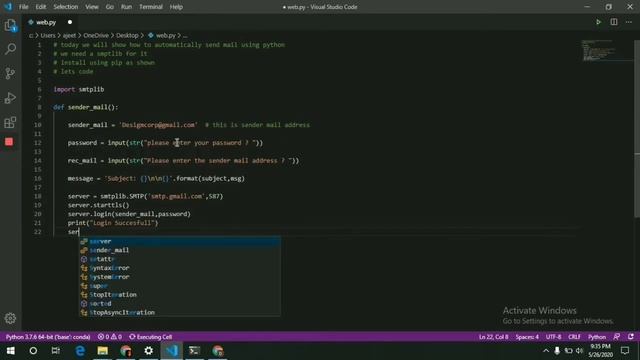Open Windows Action Center notifications
The height and width of the screenshot is (360, 640).
[x=625, y=351]
